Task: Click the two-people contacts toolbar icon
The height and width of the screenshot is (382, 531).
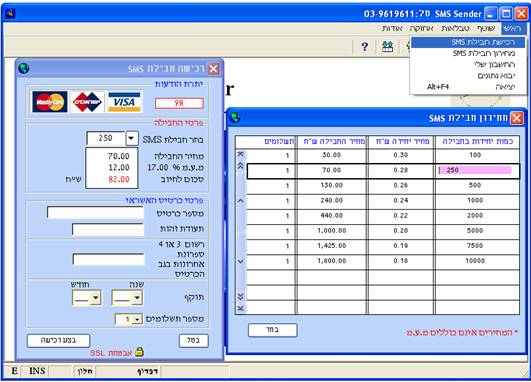Action: 387,46
